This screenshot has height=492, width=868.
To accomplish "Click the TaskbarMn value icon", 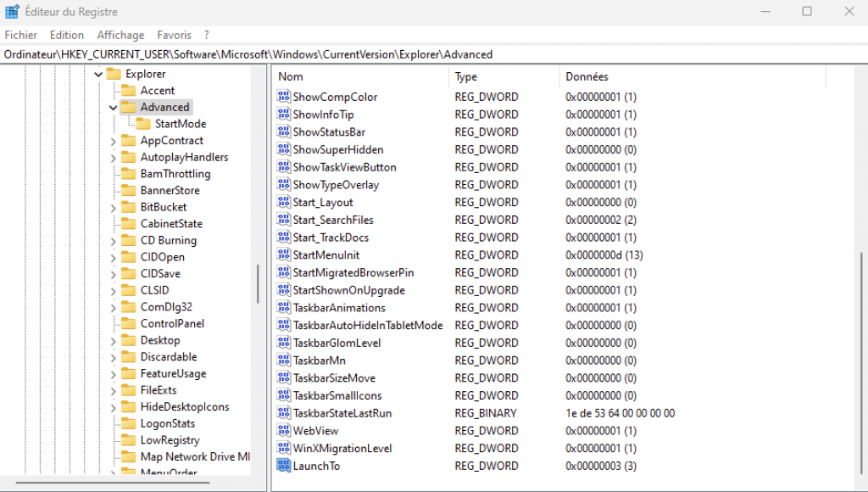I will [283, 361].
